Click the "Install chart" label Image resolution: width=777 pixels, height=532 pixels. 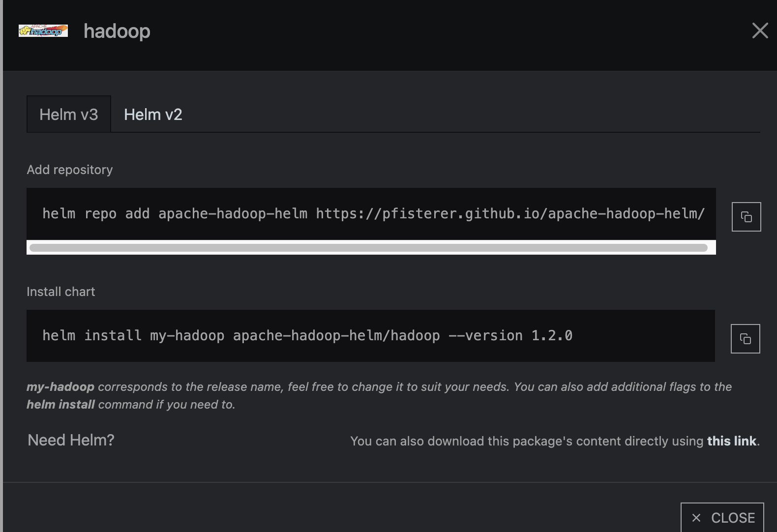point(61,292)
